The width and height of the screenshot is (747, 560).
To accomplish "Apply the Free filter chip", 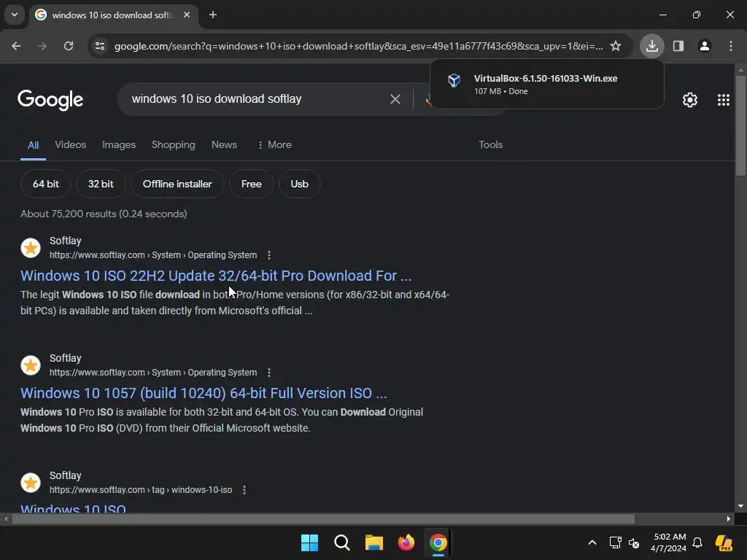I will pos(251,184).
